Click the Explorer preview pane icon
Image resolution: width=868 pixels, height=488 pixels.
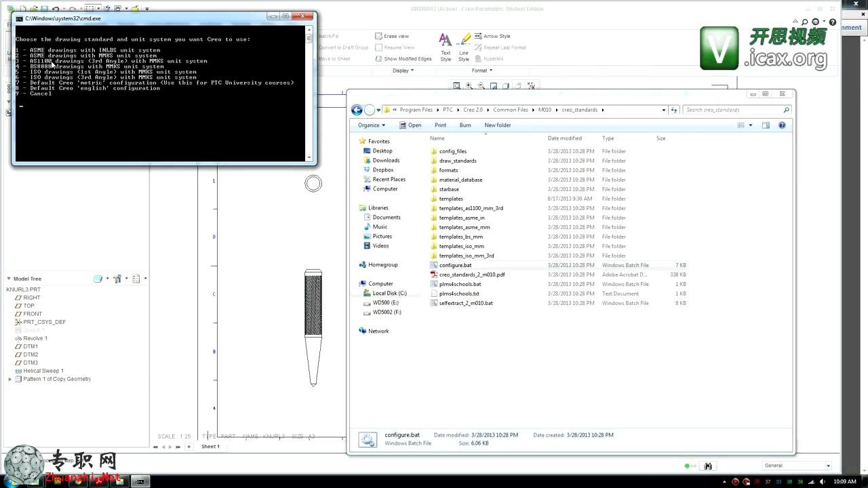766,125
